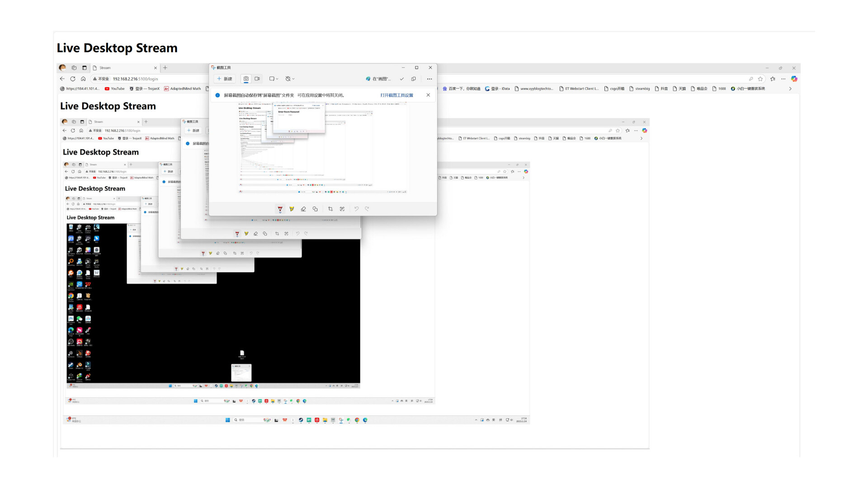
Task: Enable camera screenshot capture mode
Action: point(246,79)
